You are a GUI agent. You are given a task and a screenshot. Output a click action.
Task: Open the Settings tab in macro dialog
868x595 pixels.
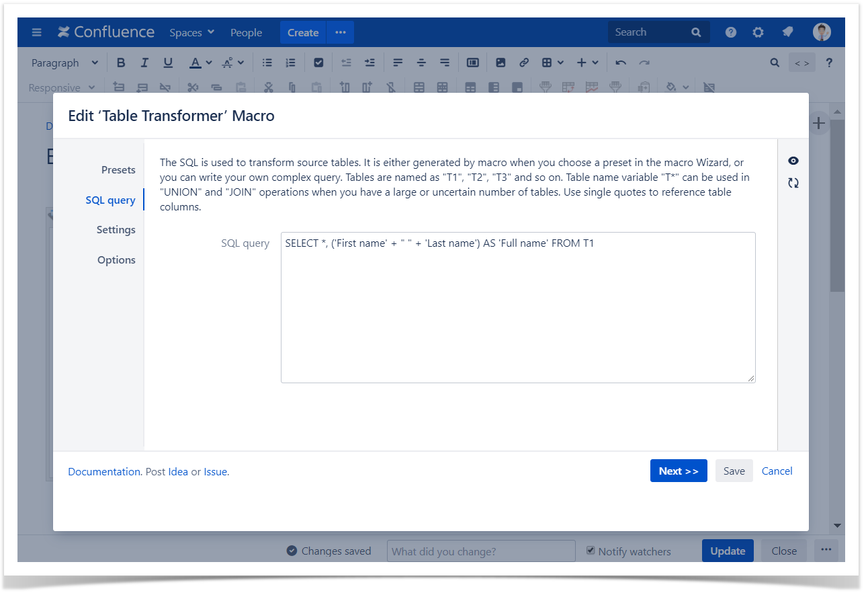[x=116, y=230]
